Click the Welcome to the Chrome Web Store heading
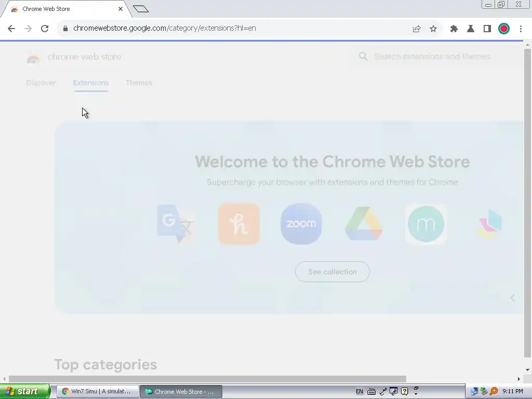This screenshot has height=399, width=532. (x=332, y=162)
